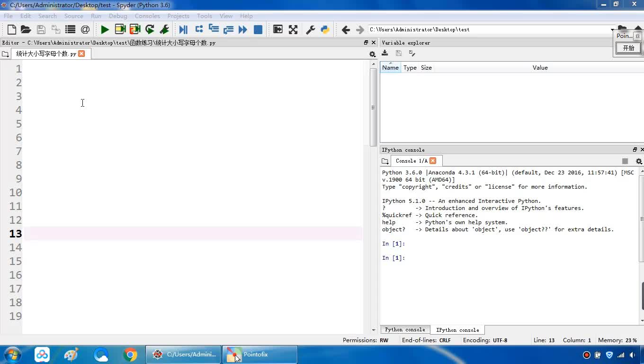Open Preferences via the wrench icon

[x=311, y=29]
